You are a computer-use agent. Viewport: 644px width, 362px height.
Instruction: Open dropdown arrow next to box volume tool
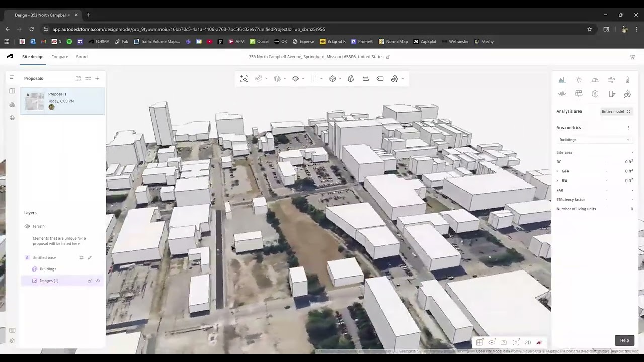coord(340,79)
